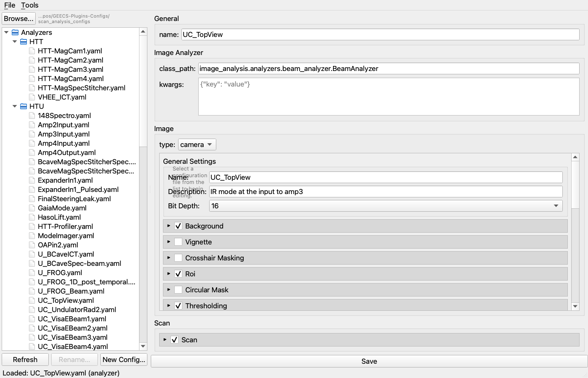Viewport: 588px width, 378px height.
Task: Open the image type camera dropdown
Action: pos(197,144)
